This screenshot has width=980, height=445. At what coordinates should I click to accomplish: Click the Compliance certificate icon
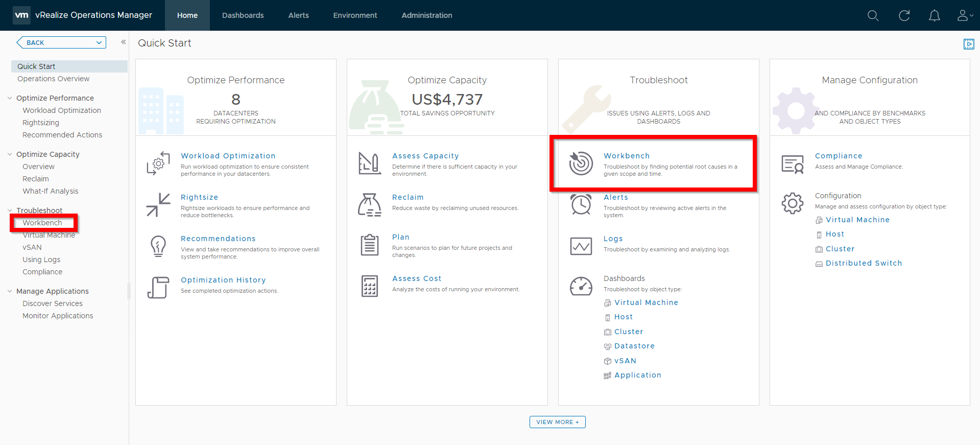(x=793, y=165)
